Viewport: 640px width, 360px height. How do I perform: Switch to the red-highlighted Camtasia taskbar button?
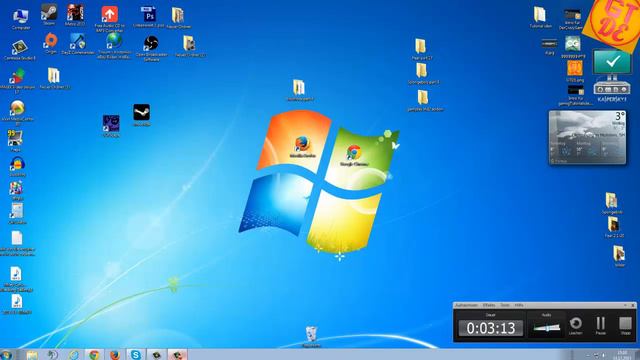pyautogui.click(x=178, y=355)
